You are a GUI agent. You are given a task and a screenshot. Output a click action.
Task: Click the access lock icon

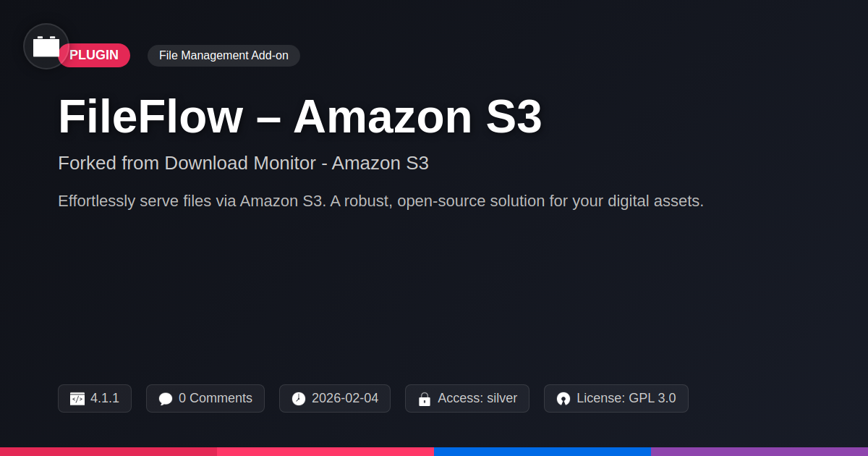pyautogui.click(x=425, y=399)
